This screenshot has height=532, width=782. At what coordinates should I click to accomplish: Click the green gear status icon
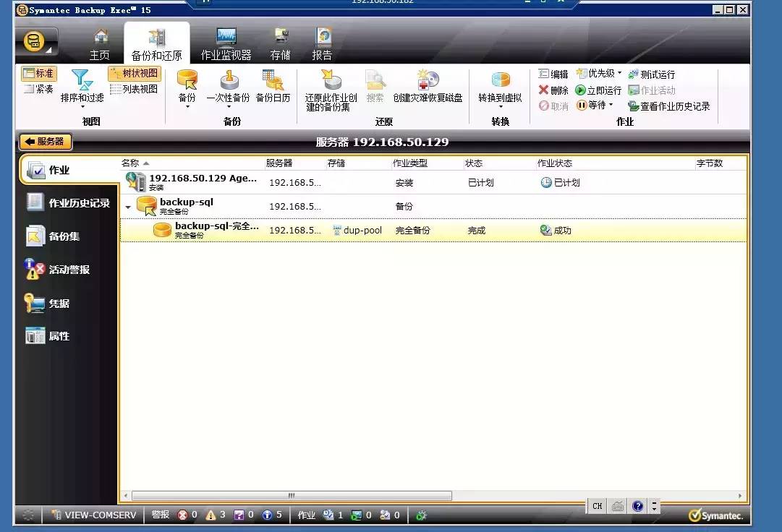click(422, 515)
